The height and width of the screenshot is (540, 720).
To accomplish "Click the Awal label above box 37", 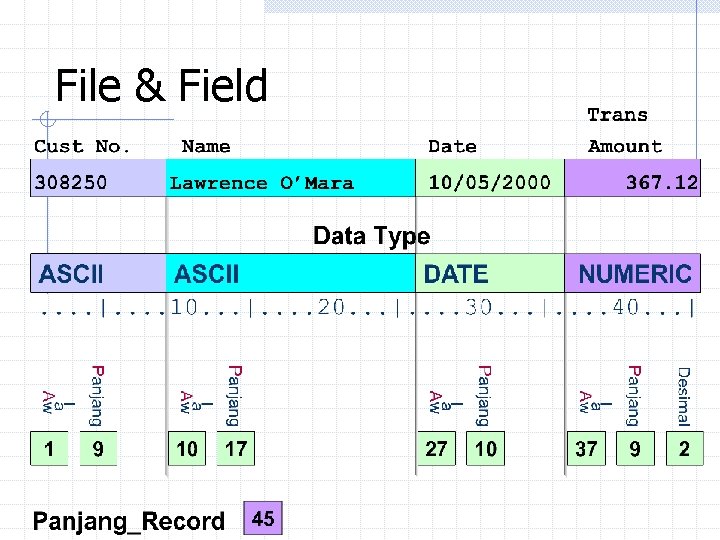I will pyautogui.click(x=595, y=402).
